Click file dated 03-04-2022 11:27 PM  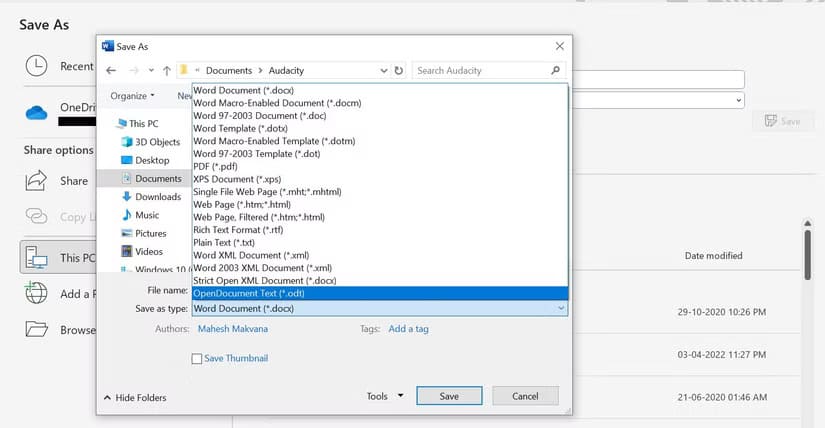(x=721, y=355)
